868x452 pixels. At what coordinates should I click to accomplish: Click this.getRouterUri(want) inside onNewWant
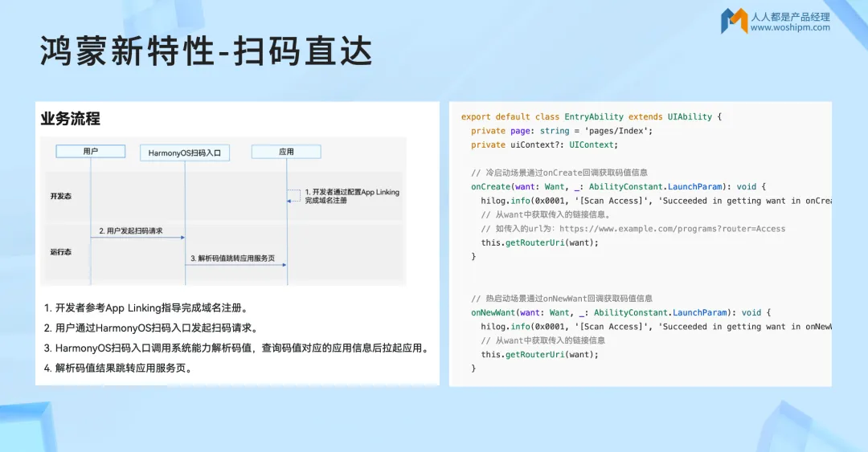(x=540, y=354)
